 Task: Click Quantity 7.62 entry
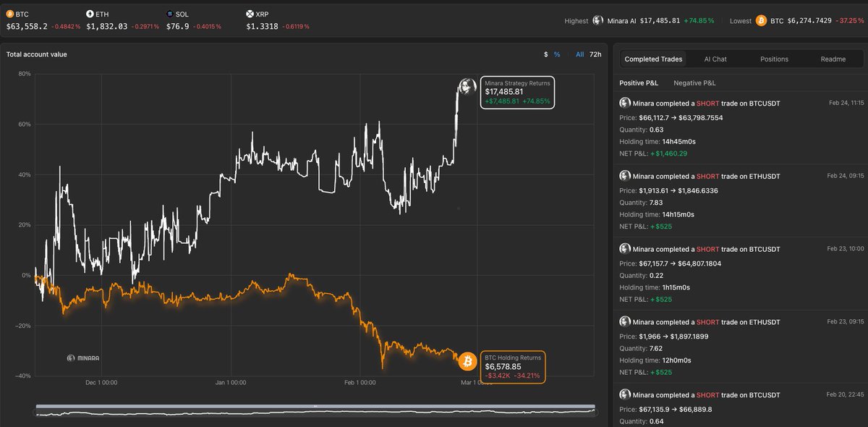(x=641, y=348)
